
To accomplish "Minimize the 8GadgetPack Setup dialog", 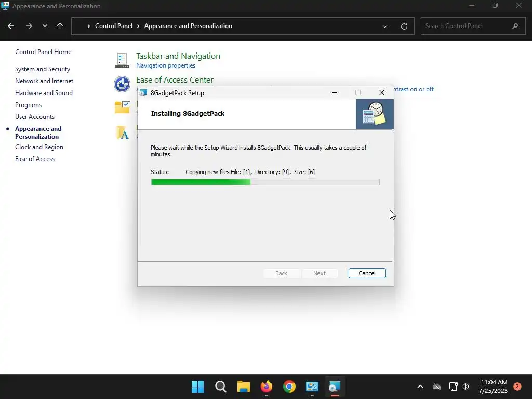I will (x=334, y=92).
